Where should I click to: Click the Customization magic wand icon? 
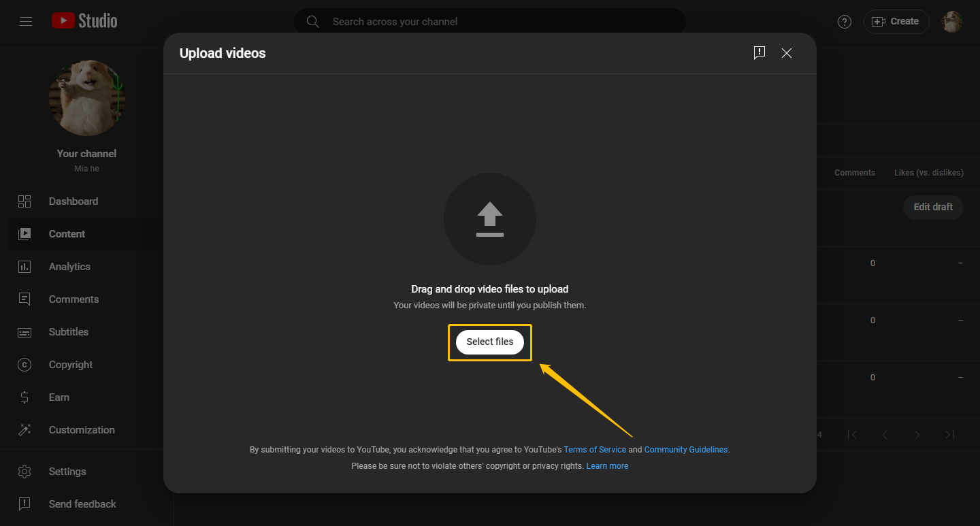click(24, 430)
